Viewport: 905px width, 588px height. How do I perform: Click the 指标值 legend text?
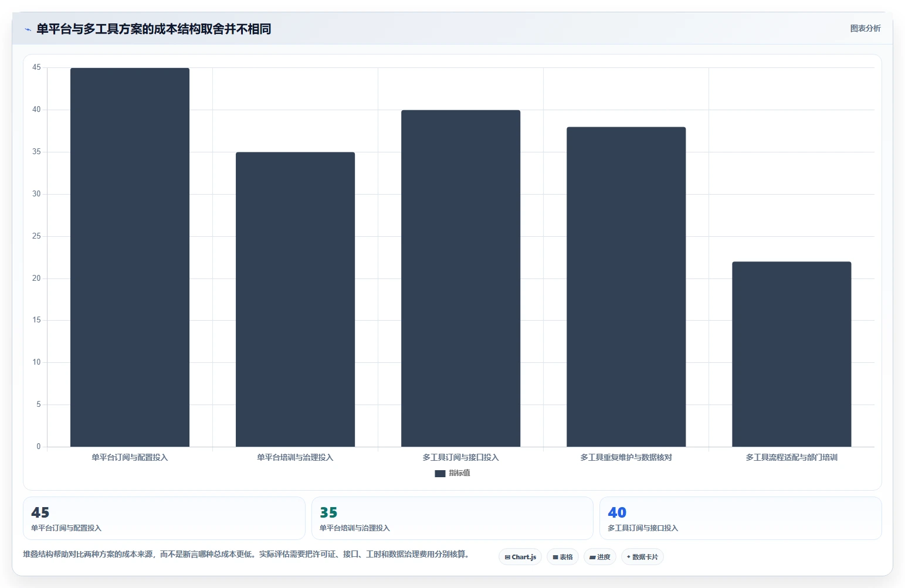pos(459,473)
